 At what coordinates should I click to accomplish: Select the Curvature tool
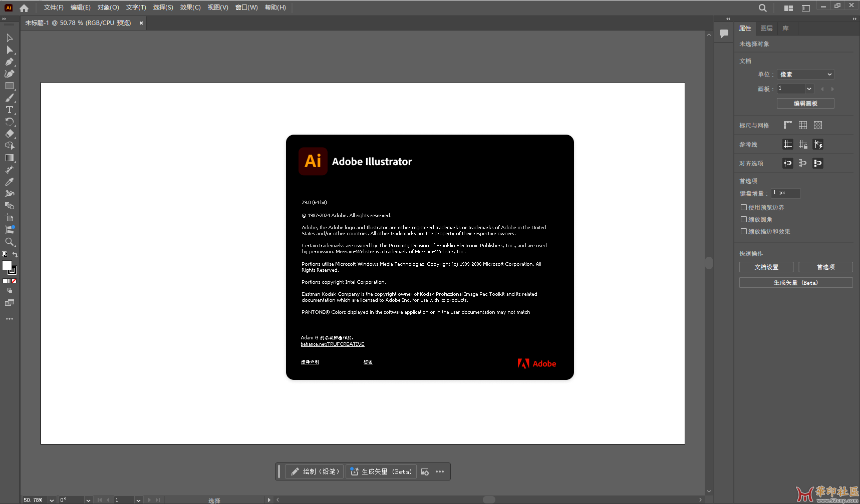[x=10, y=74]
